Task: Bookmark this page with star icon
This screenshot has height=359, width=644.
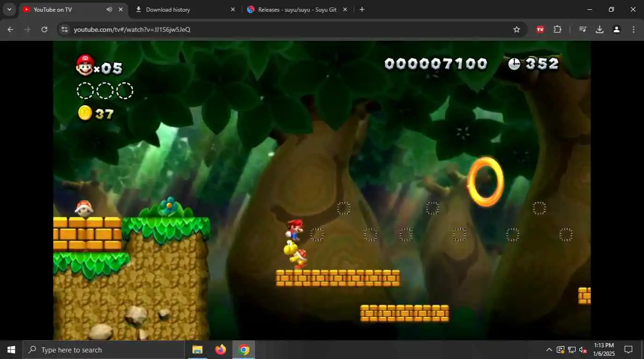Action: point(517,29)
